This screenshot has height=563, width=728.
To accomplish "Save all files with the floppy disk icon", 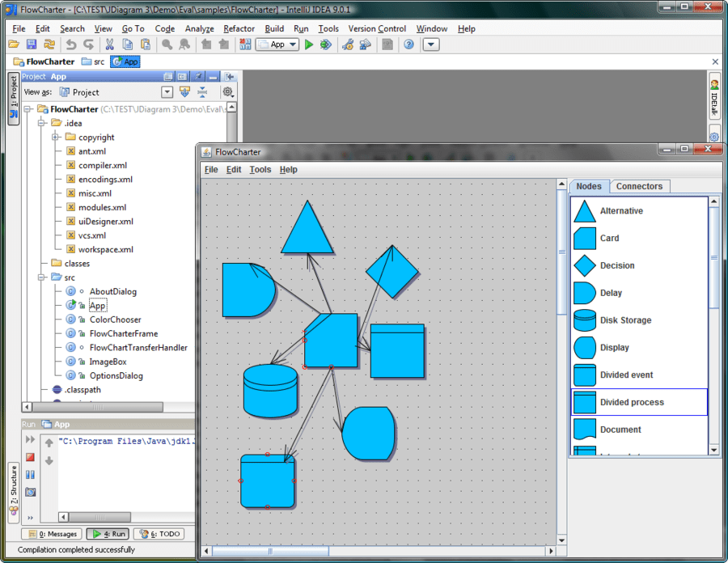I will pyautogui.click(x=31, y=44).
